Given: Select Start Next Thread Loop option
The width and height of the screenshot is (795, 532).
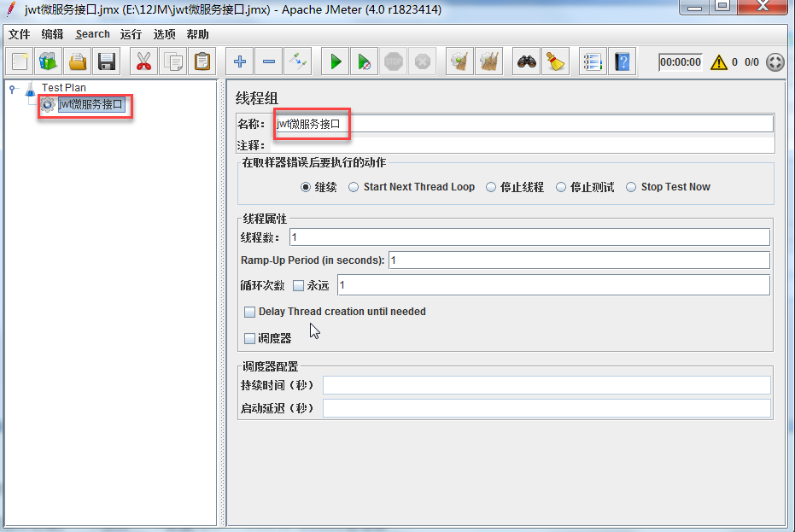Looking at the screenshot, I should coord(354,187).
